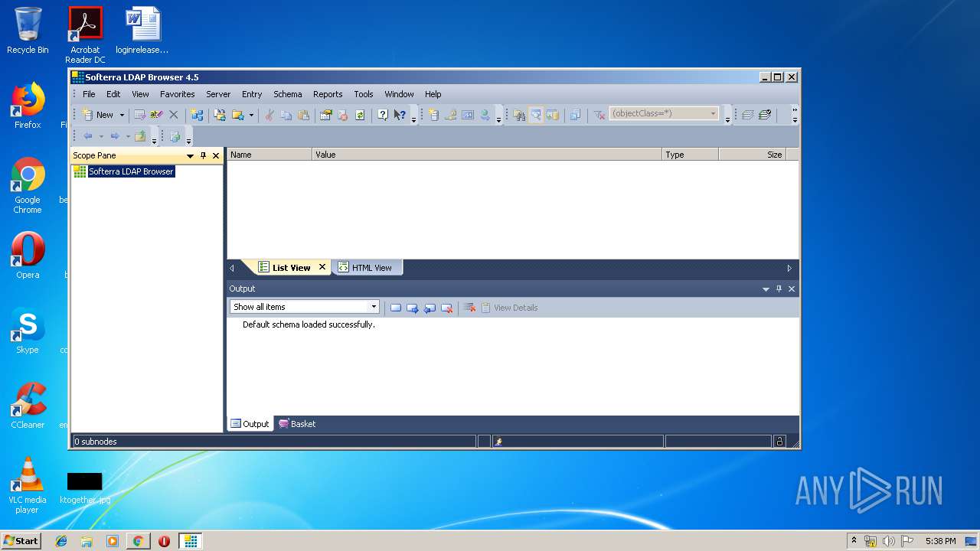Click the Stop red icon

(x=342, y=115)
